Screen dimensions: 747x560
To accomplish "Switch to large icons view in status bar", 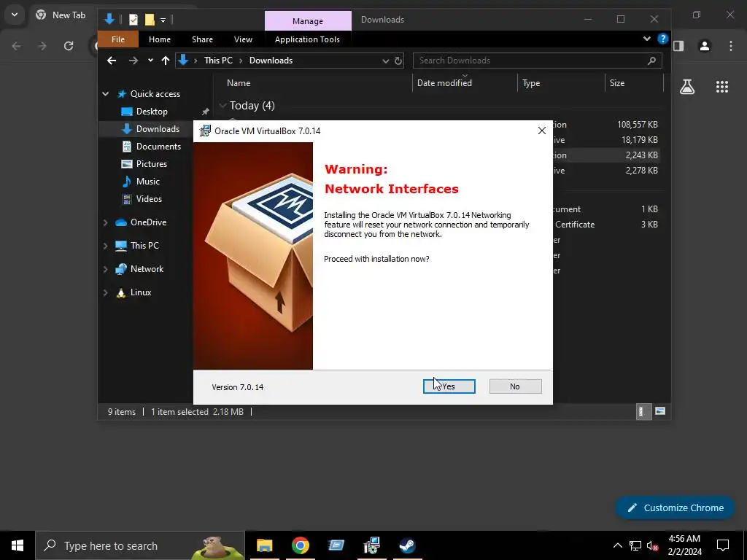I will click(x=659, y=411).
